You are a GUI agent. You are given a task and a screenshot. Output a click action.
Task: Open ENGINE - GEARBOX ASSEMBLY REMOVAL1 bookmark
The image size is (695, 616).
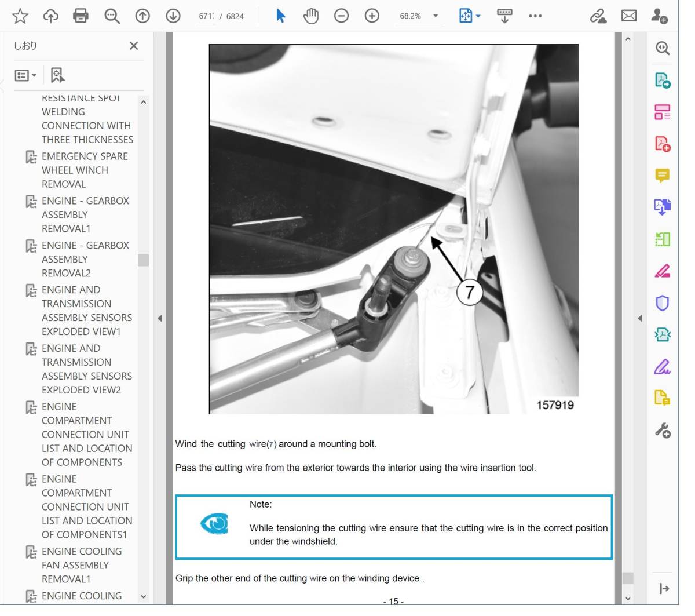[85, 215]
